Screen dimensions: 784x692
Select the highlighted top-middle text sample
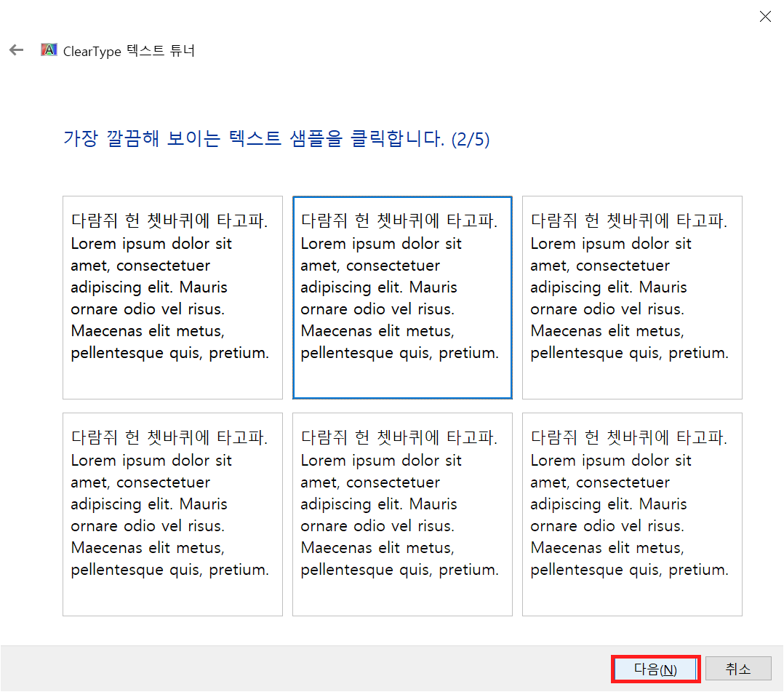point(402,298)
